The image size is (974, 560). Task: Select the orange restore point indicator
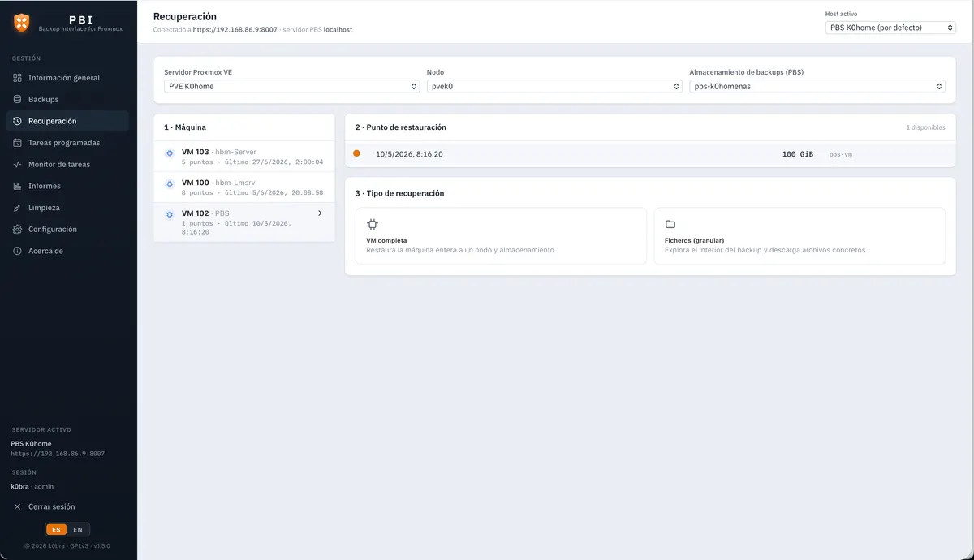pyautogui.click(x=356, y=153)
